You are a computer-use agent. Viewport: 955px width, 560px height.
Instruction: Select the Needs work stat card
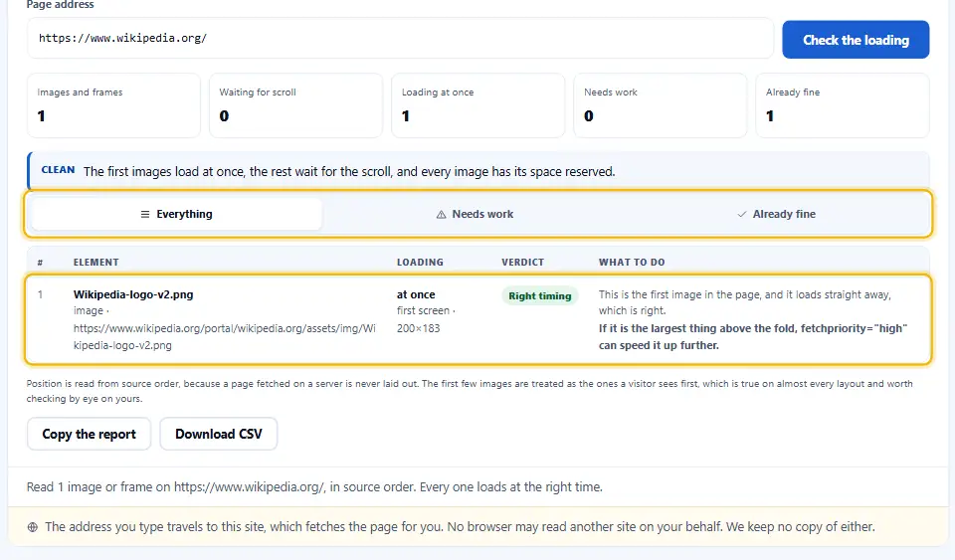pos(661,105)
